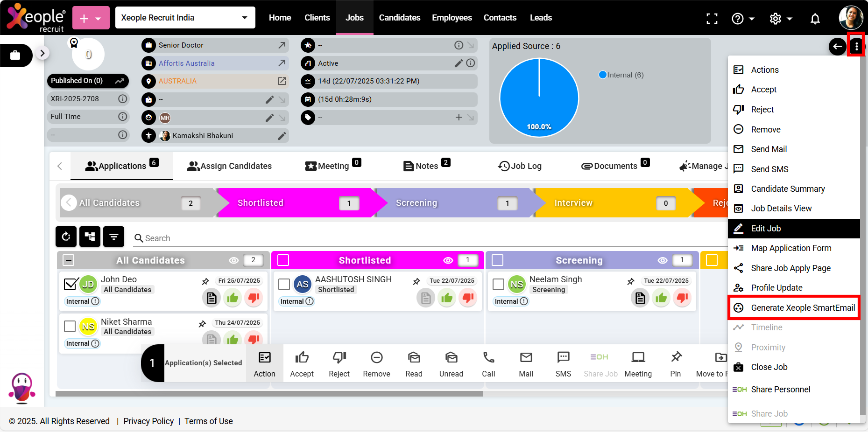Click the back arrow button near the kebab menu

[838, 46]
